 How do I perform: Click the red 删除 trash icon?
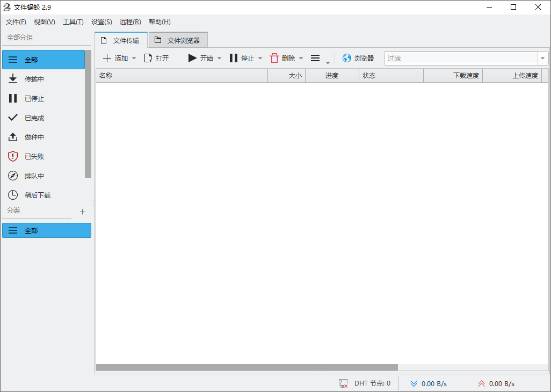click(274, 59)
